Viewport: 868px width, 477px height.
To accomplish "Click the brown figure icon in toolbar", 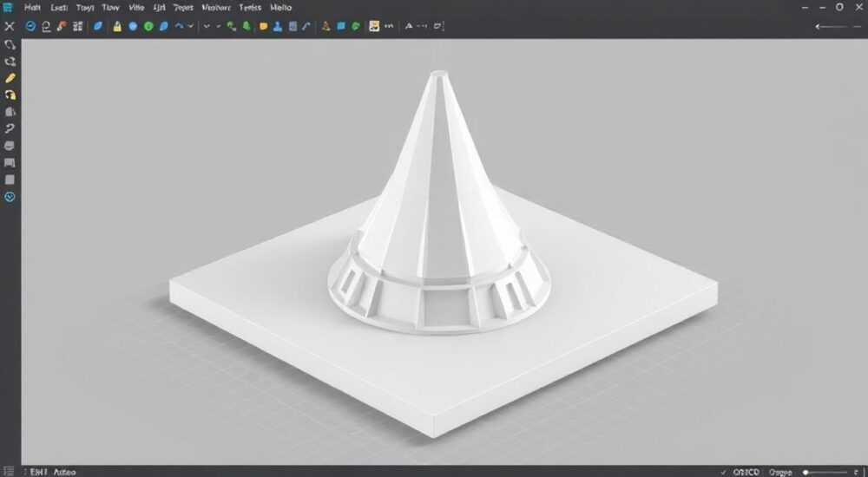I will coord(326,26).
